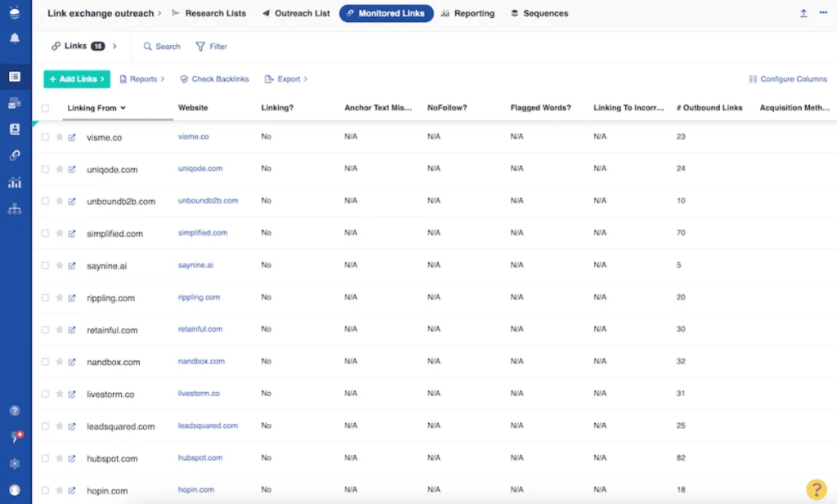Screen dimensions: 837x504
Task: Go to the Sequences tab
Action: 539,14
